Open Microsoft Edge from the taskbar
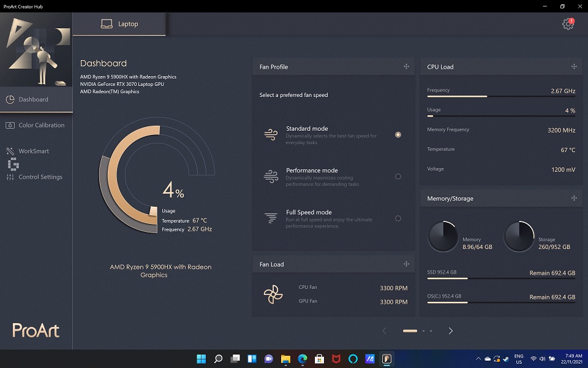 [303, 359]
